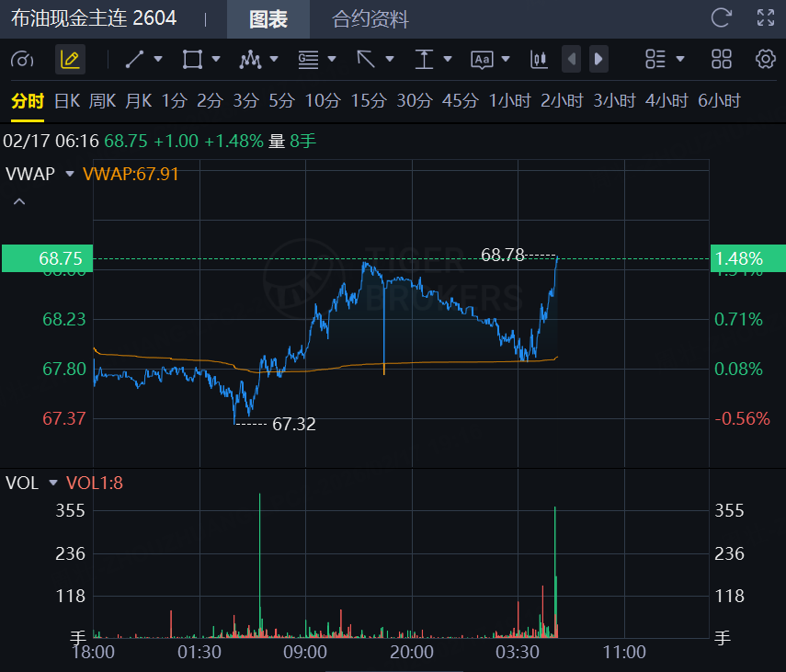Click the text annotation tool
The height and width of the screenshot is (672, 786).
pyautogui.click(x=482, y=60)
